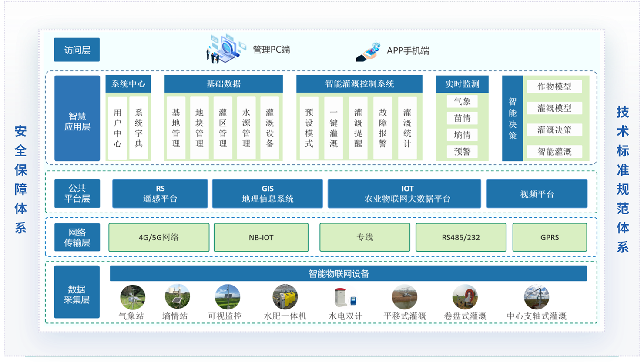Click the 墒情 item under 实时监测

point(462,135)
